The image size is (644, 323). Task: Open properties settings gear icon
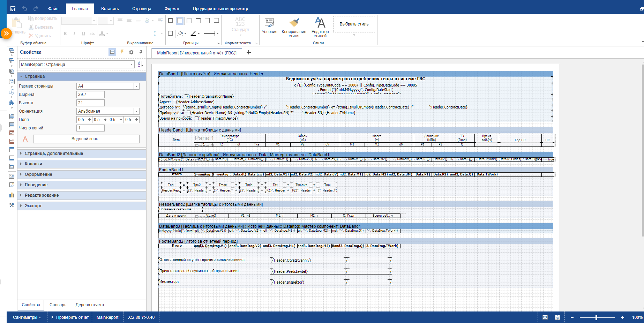coord(131,52)
